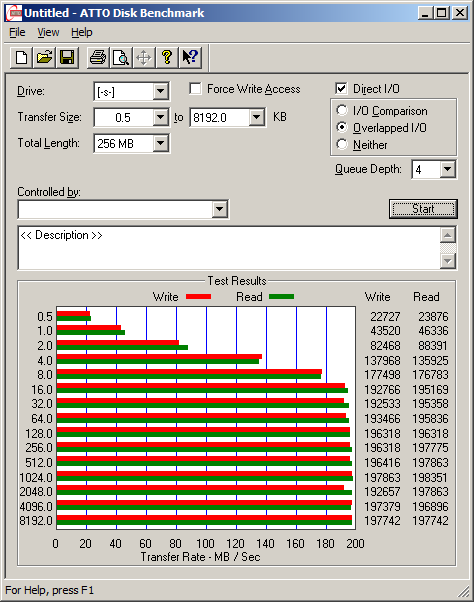Click the 0.5 transfer size row label
The image size is (474, 602).
coord(45,316)
